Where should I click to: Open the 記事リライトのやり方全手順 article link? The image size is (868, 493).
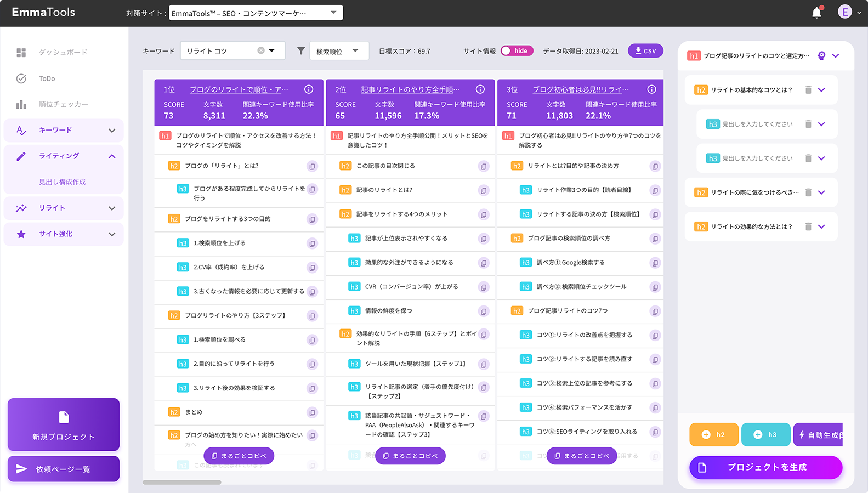pos(411,89)
